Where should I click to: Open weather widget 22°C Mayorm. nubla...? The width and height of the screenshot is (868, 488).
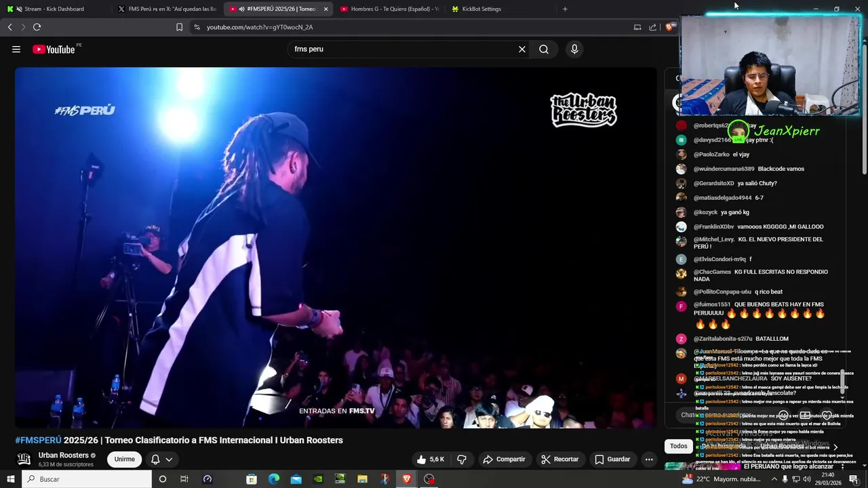click(722, 479)
